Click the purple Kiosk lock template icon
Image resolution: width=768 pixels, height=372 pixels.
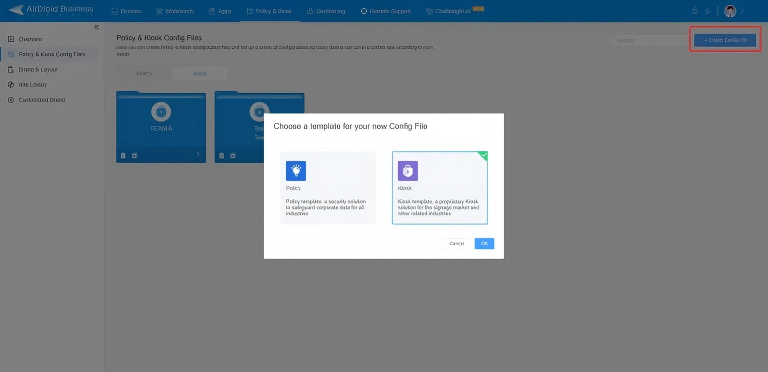pos(408,171)
